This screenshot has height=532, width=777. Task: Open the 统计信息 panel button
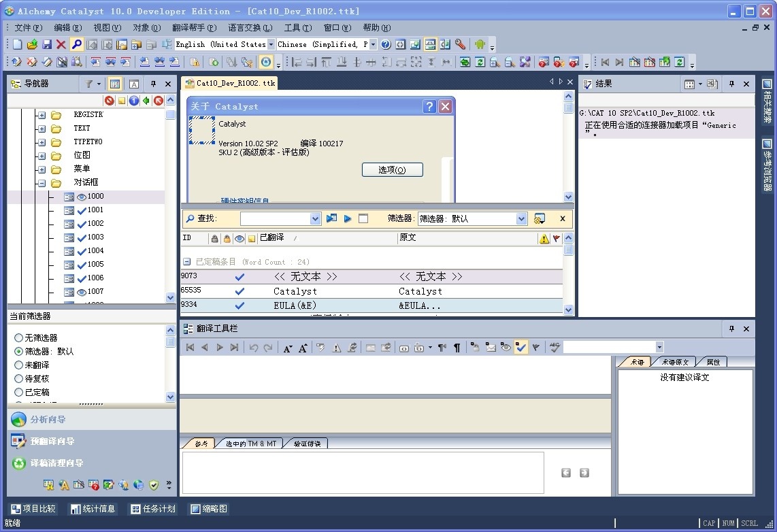[93, 509]
